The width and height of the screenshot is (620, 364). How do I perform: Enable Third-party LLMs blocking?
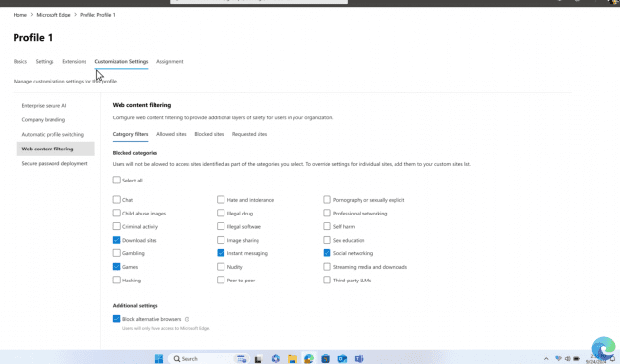coord(327,281)
